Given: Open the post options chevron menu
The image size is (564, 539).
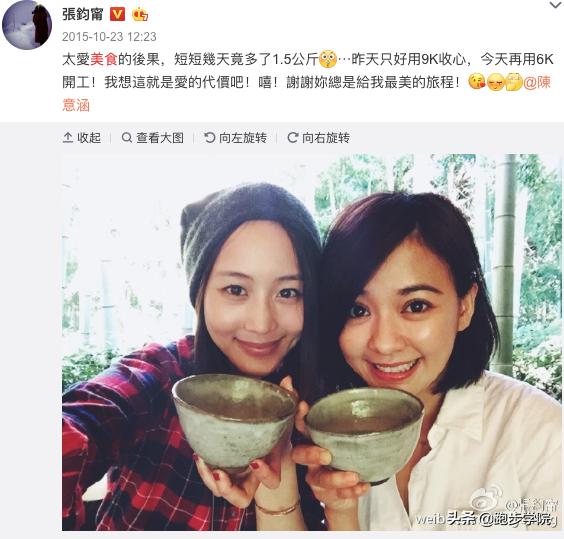Looking at the screenshot, I should point(556,5).
